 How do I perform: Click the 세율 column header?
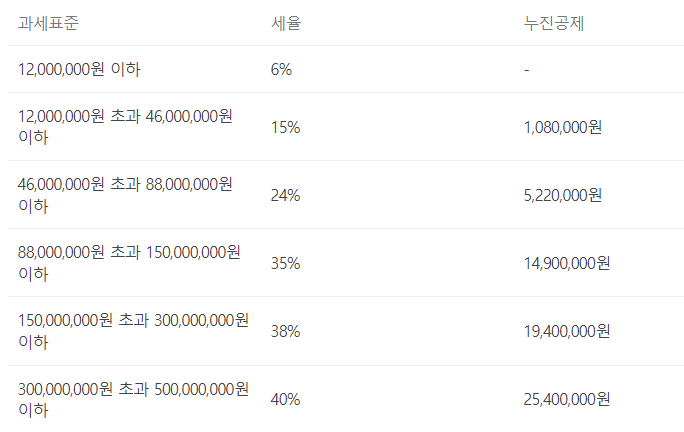(285, 23)
